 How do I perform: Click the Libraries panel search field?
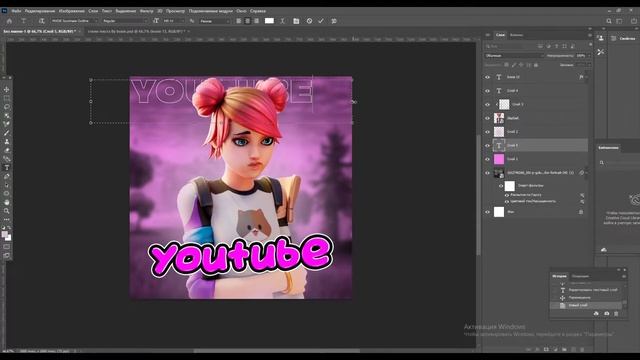[x=619, y=162]
